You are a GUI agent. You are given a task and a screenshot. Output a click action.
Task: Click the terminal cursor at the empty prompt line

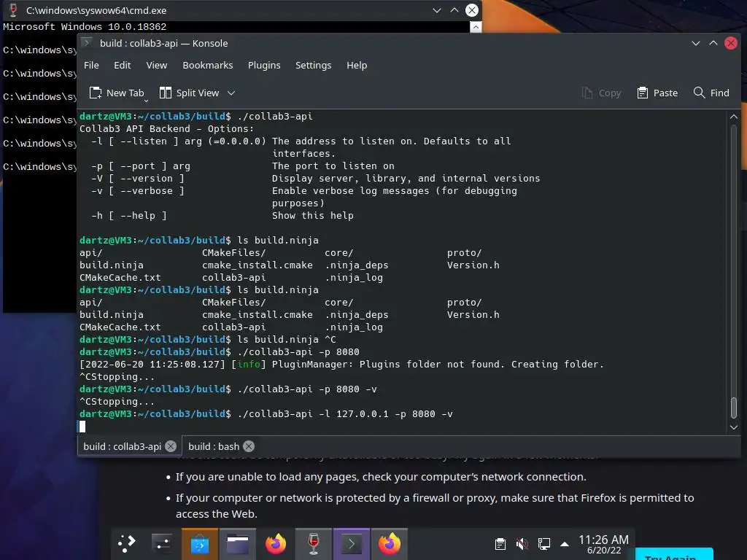tap(82, 426)
